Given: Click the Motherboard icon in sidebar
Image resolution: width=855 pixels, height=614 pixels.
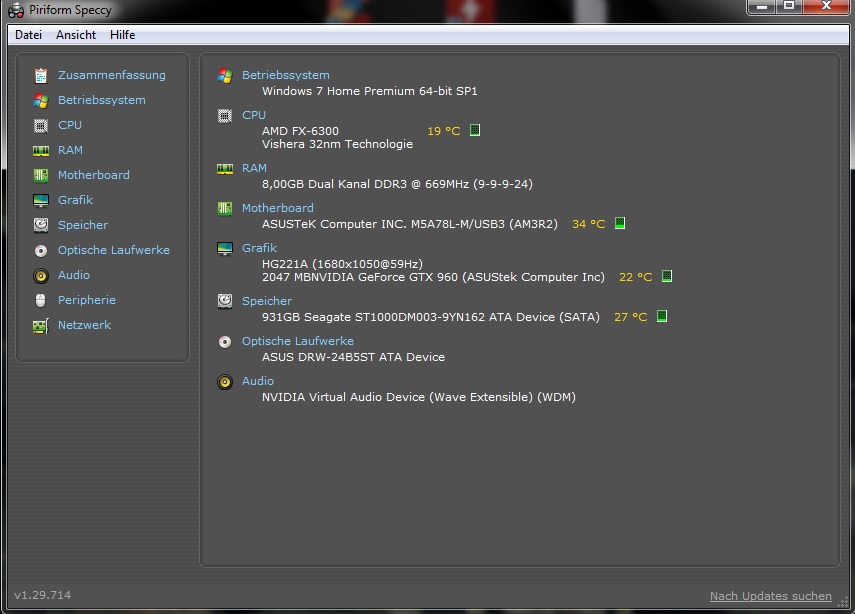Looking at the screenshot, I should click(x=41, y=176).
